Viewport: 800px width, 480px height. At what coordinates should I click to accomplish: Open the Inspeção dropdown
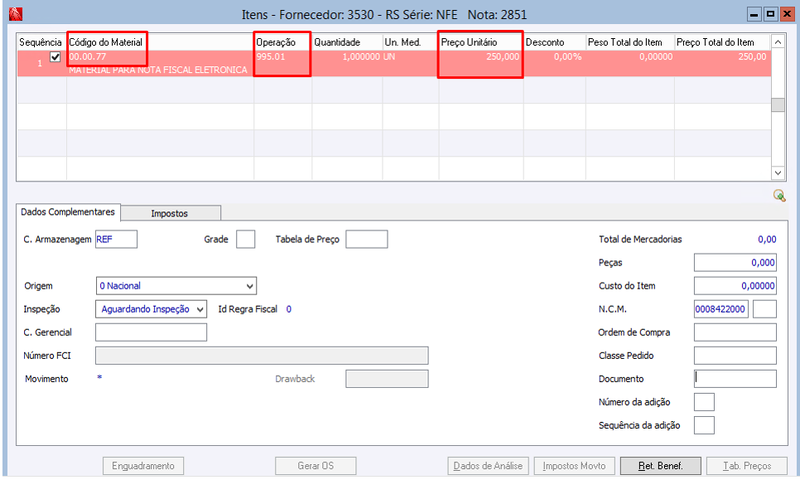tap(151, 309)
